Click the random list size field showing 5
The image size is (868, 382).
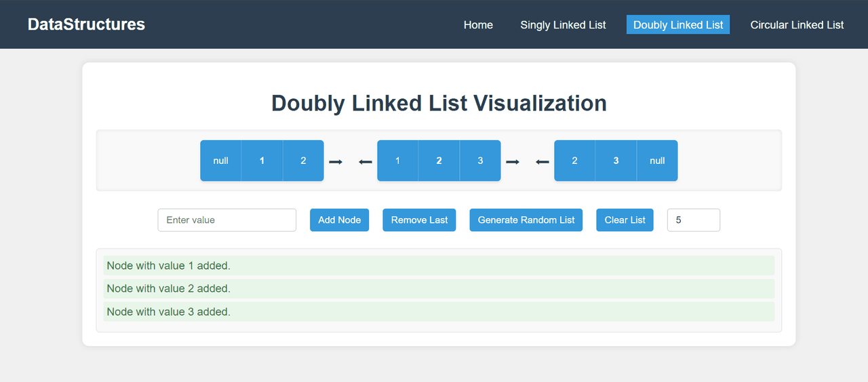(693, 220)
